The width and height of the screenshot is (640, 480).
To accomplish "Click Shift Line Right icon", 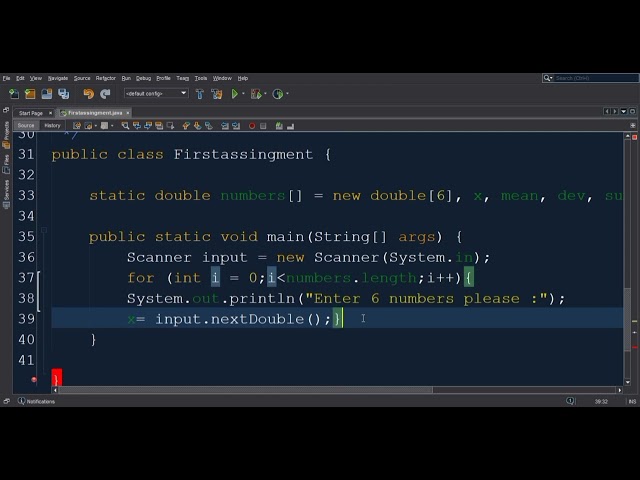I will pyautogui.click(x=236, y=126).
